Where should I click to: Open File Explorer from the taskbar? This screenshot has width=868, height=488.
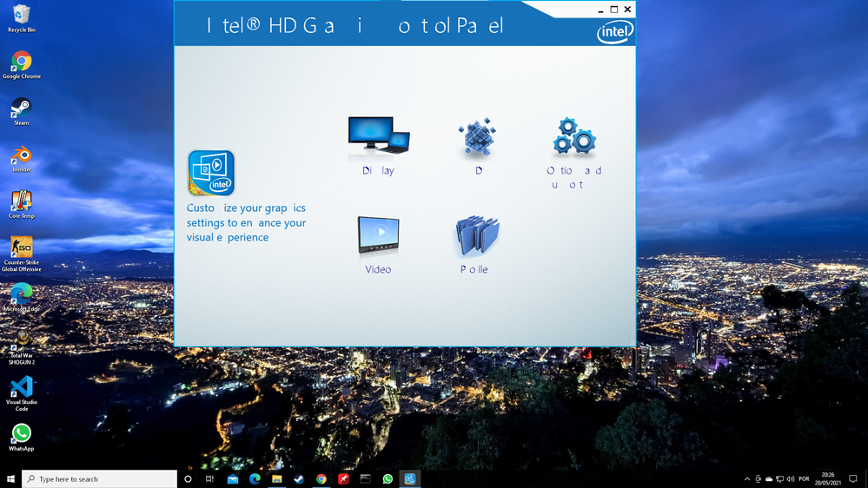click(x=277, y=478)
